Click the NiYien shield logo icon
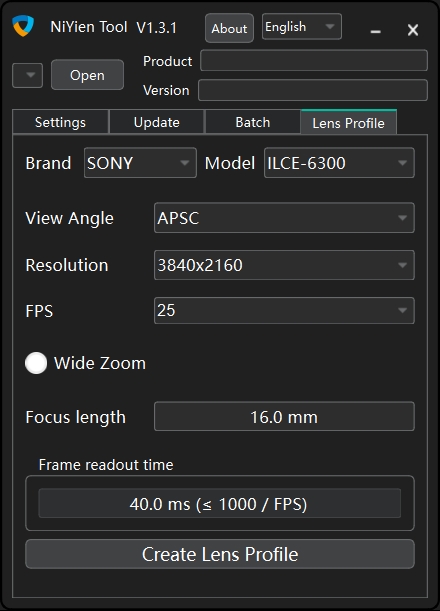Viewport: 440px width, 611px height. pyautogui.click(x=23, y=26)
